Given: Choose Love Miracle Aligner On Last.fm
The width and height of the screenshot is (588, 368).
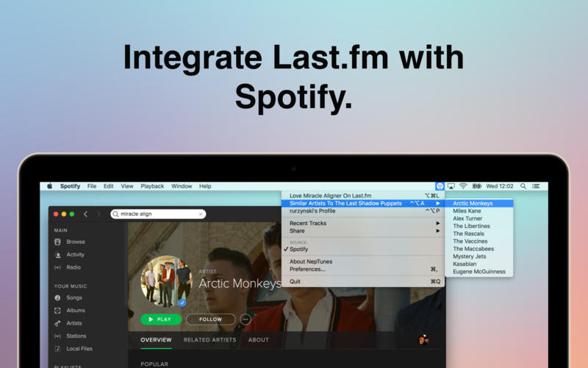Looking at the screenshot, I should tap(363, 196).
